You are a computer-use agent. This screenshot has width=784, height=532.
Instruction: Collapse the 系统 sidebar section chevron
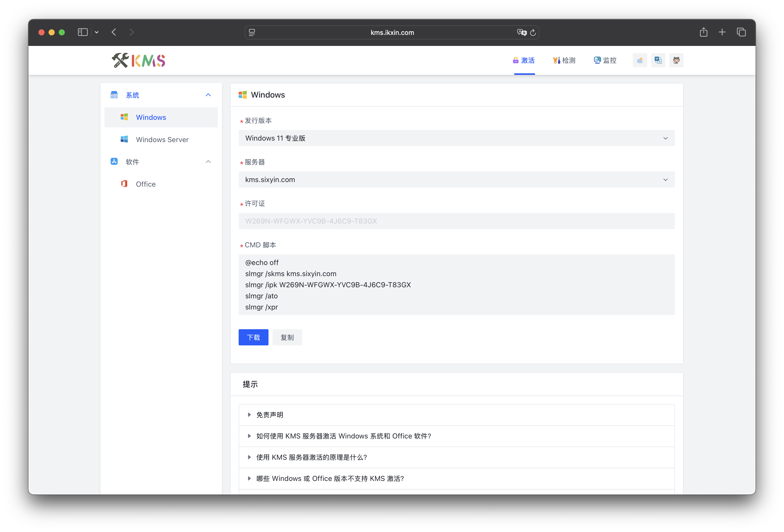(208, 95)
